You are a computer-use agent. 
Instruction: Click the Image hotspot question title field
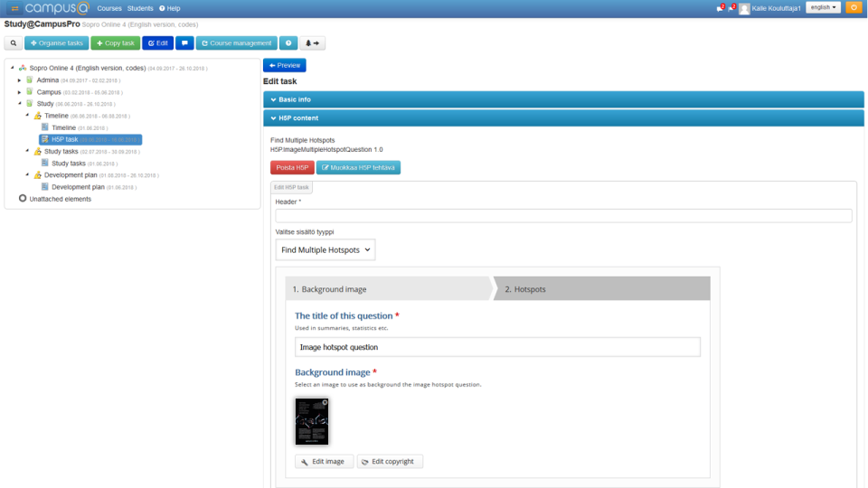coord(497,347)
